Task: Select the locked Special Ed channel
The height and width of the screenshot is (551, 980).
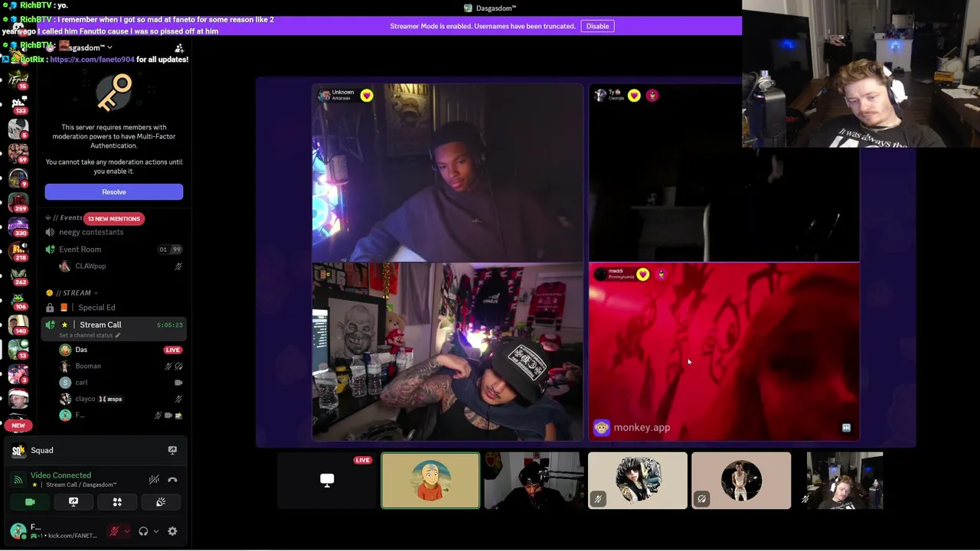Action: (x=114, y=308)
